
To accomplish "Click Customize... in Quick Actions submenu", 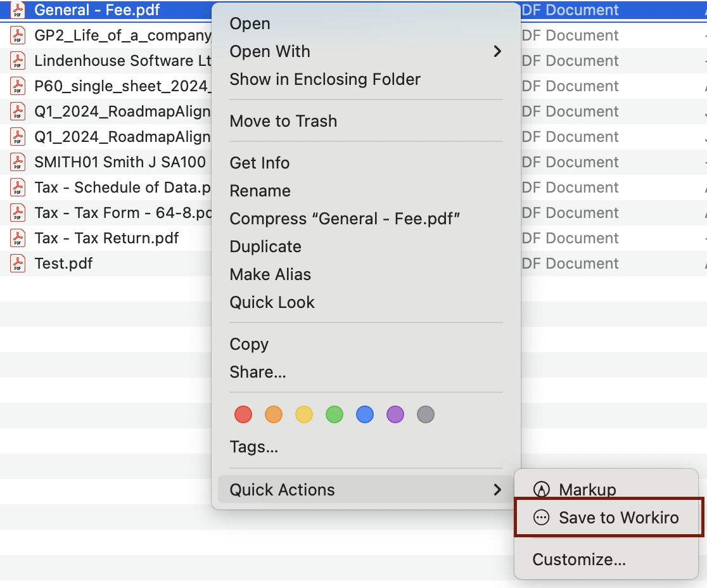I will click(x=579, y=559).
